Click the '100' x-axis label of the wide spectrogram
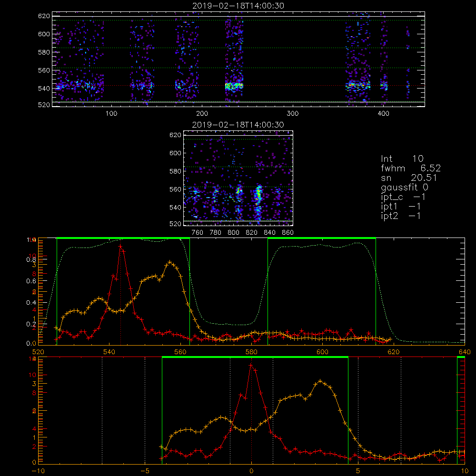 click(x=111, y=114)
